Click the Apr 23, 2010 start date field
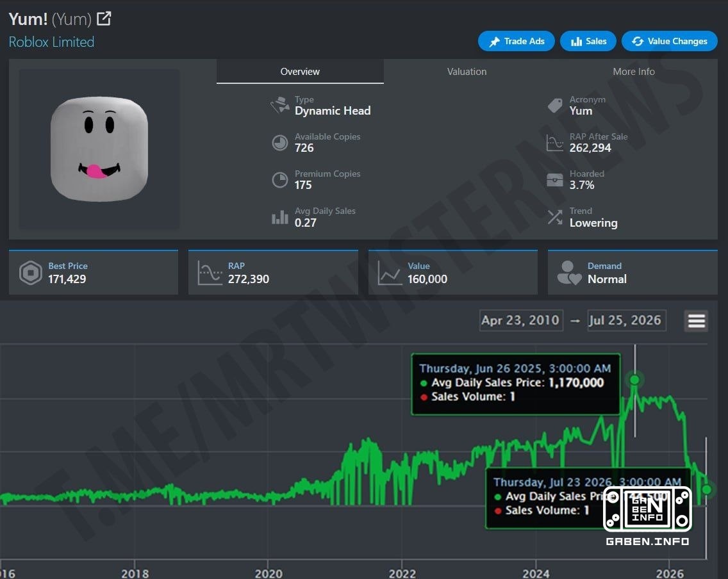728x579 pixels. pos(521,321)
